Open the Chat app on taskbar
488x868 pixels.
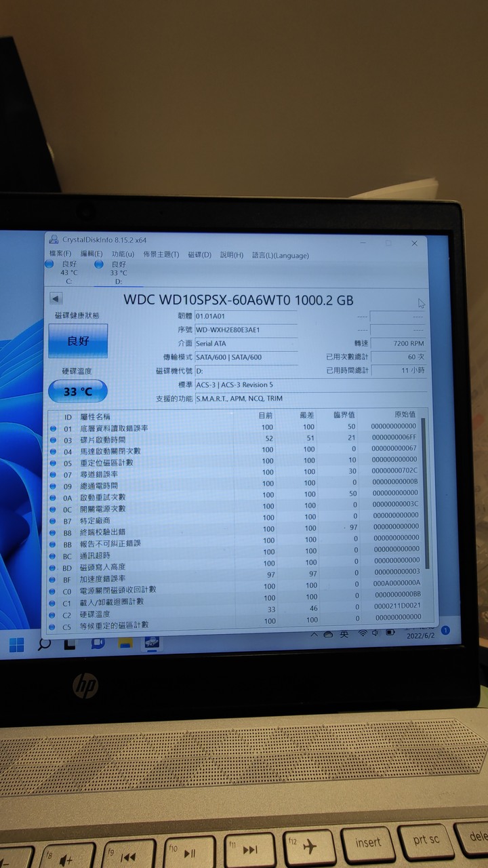(x=98, y=643)
